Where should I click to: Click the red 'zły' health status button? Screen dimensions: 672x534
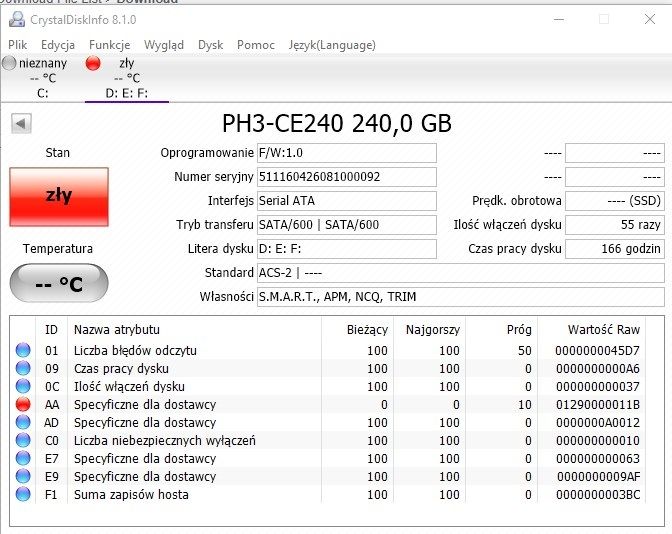59,197
